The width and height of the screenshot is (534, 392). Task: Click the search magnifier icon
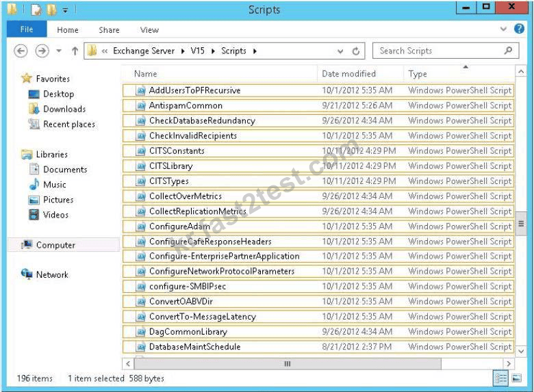pos(508,51)
